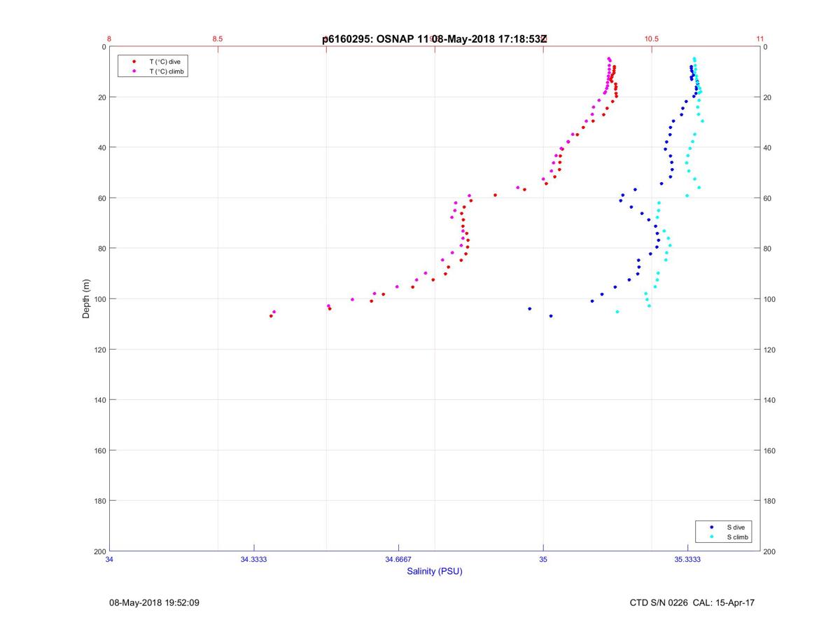
Task: Click the left-axis depth tick label '160'
Action: coord(99,450)
